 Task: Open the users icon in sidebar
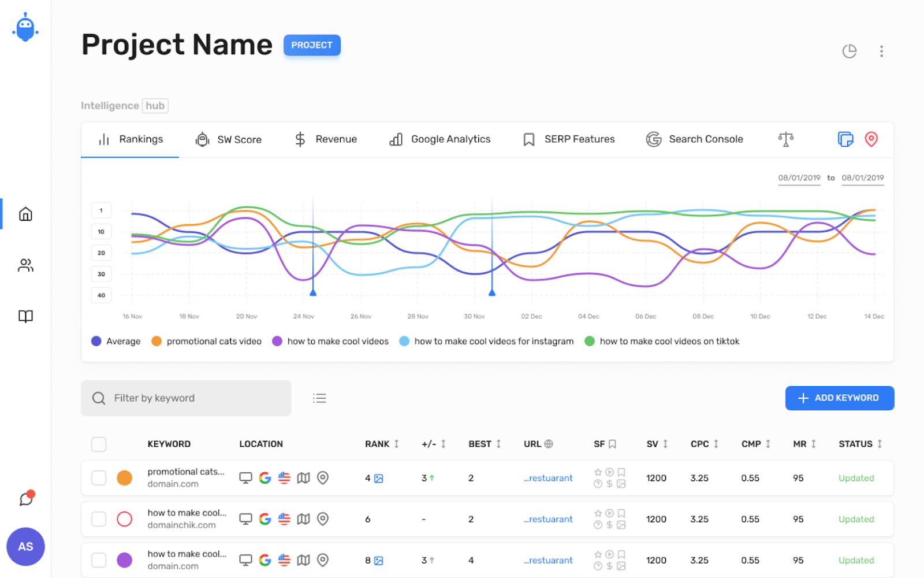[x=25, y=265]
